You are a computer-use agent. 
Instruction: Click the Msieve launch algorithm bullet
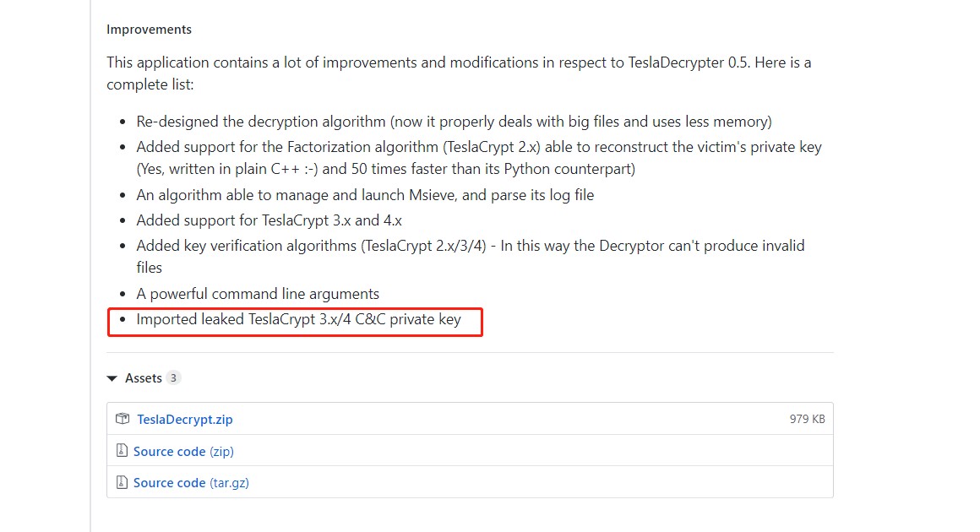tap(365, 195)
